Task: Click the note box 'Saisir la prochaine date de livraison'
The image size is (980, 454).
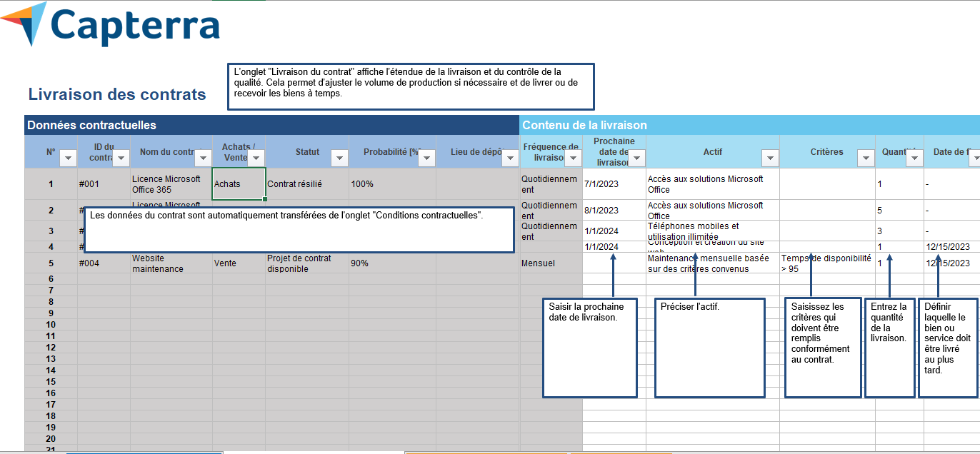Action: 590,348
